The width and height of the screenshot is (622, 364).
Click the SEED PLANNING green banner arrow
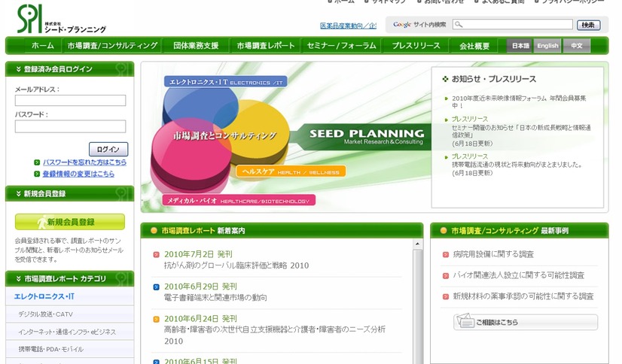tap(361, 137)
